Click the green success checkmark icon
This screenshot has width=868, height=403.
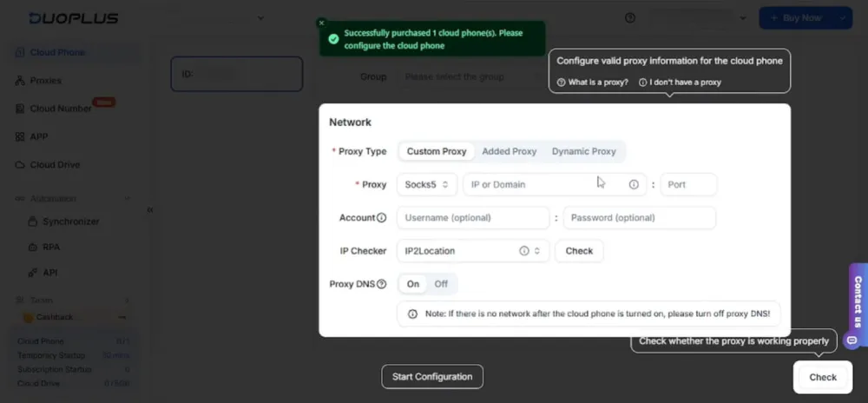click(333, 39)
